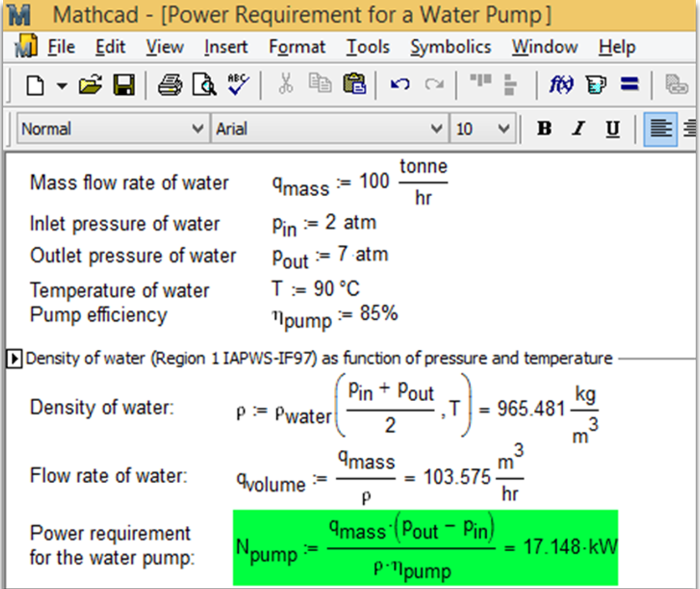This screenshot has width=700, height=589.
Task: Toggle Italic formatting
Action: (x=579, y=129)
